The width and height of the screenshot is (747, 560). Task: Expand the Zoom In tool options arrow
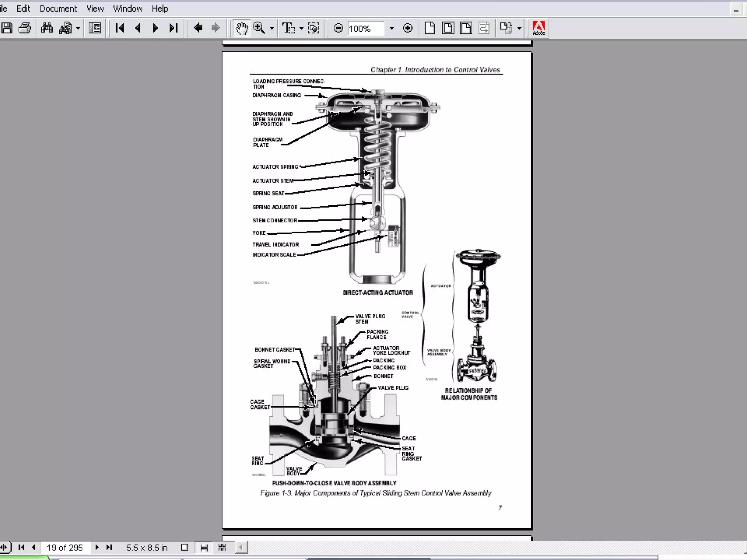click(x=272, y=28)
